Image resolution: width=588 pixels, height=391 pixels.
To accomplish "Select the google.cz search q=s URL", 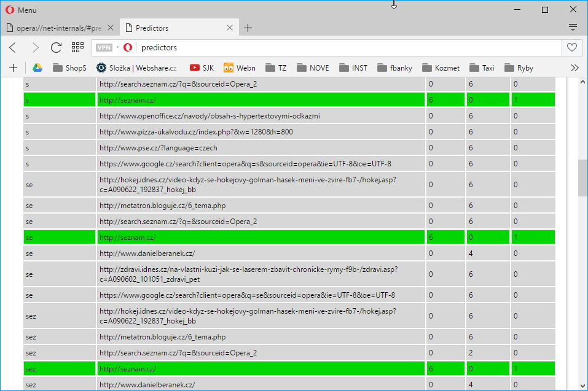I will point(261,164).
